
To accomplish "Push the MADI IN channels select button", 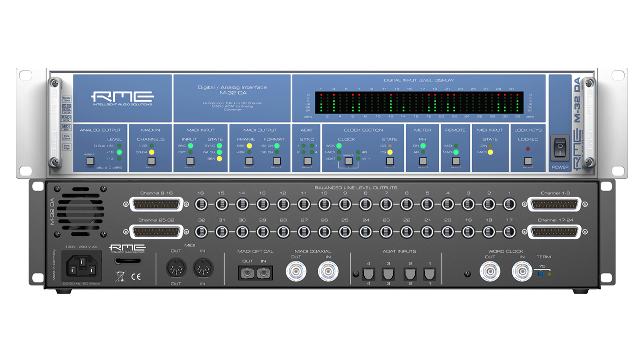I will click(151, 161).
